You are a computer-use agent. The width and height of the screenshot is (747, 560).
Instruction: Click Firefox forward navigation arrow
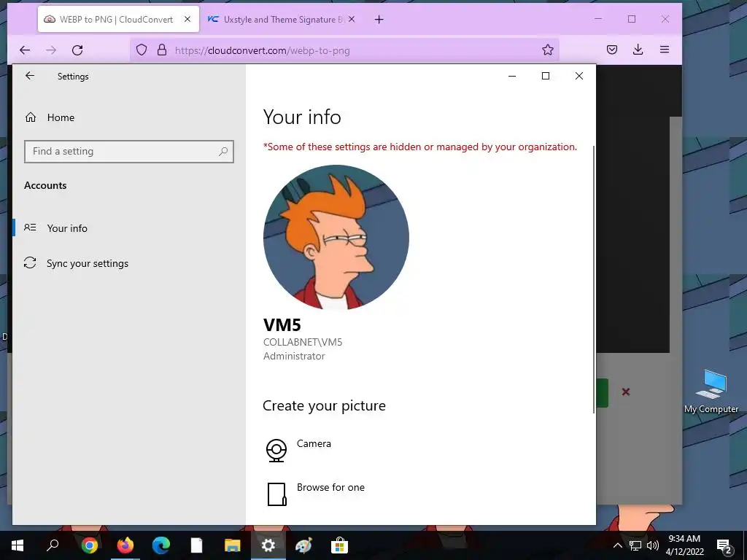pyautogui.click(x=51, y=50)
